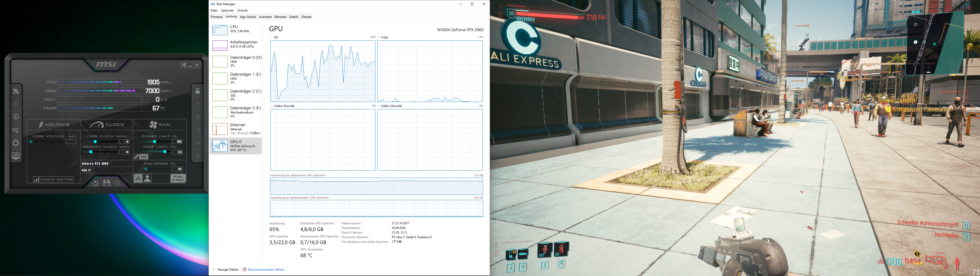Viewport: 980px width, 276px height.
Task: Click the Fan Speed 45 value field
Action: pyautogui.click(x=177, y=169)
